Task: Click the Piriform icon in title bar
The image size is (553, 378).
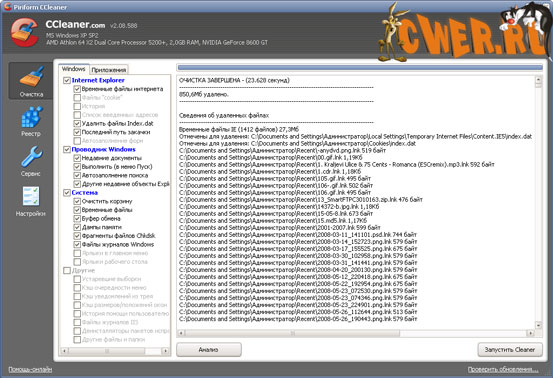Action: [7, 6]
